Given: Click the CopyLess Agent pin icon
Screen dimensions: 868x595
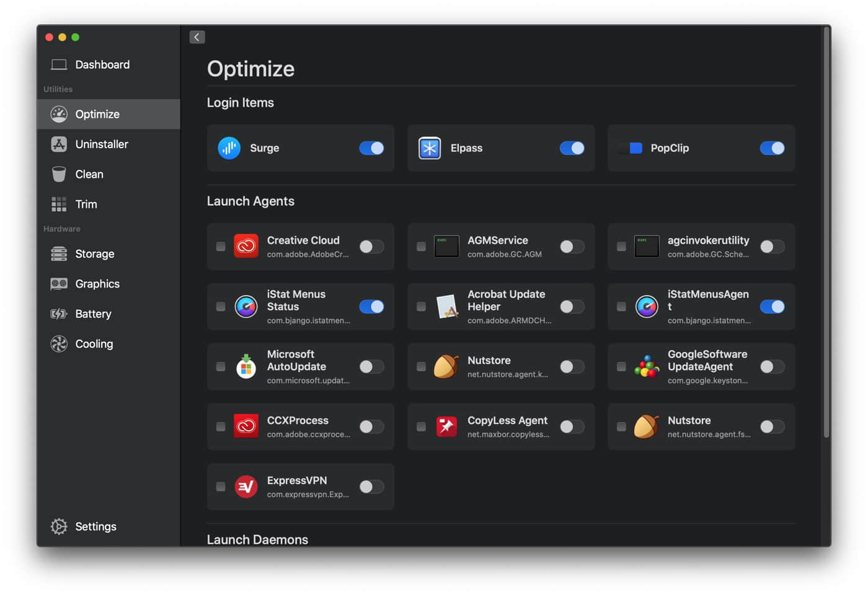Looking at the screenshot, I should 446,426.
